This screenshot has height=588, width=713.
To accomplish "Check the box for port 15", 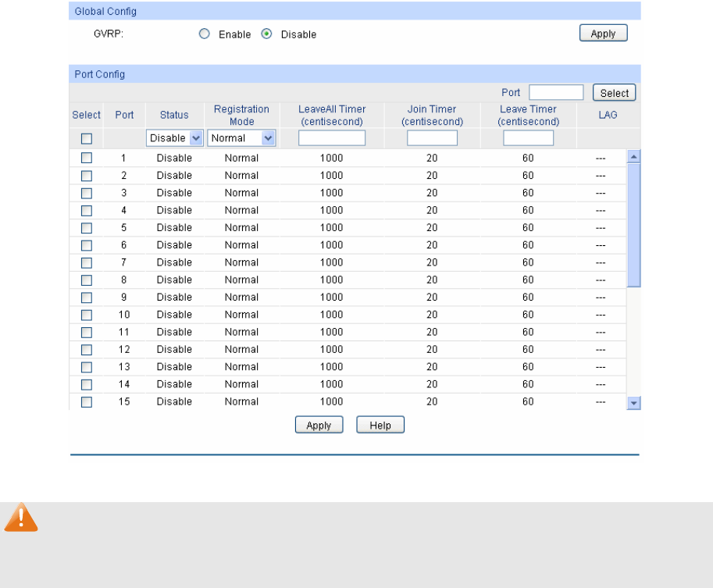I will click(87, 402).
